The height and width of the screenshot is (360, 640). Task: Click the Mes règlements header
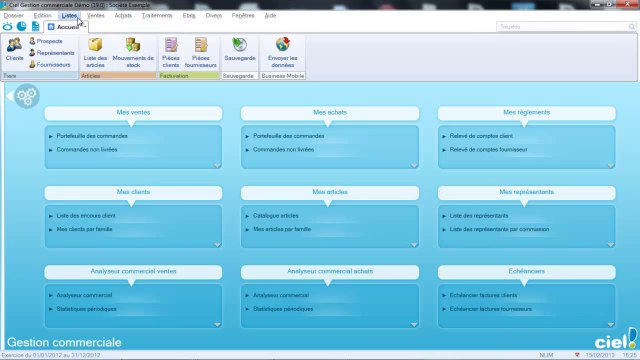[527, 113]
